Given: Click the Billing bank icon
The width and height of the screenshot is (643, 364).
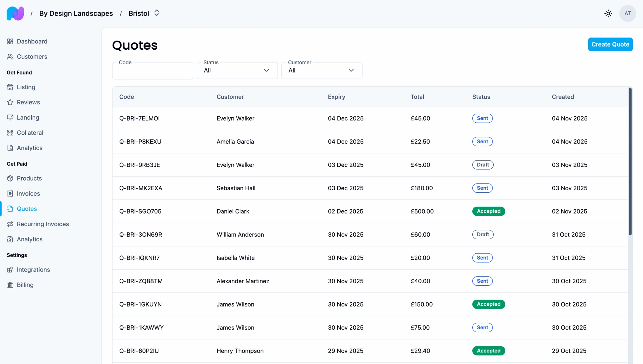Looking at the screenshot, I should pos(10,285).
